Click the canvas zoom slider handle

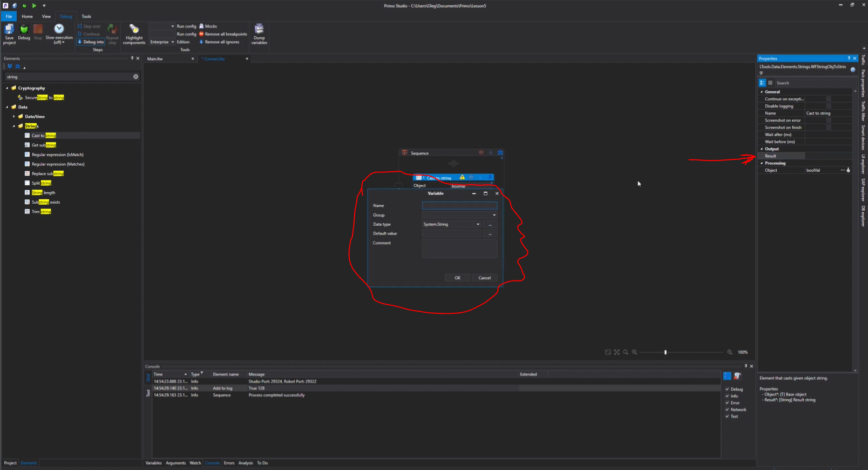click(666, 352)
